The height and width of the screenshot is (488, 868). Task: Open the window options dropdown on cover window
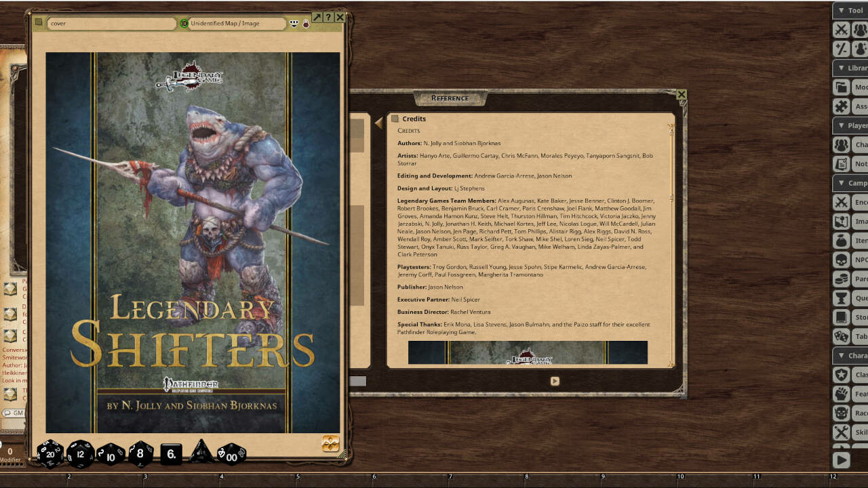(x=294, y=22)
